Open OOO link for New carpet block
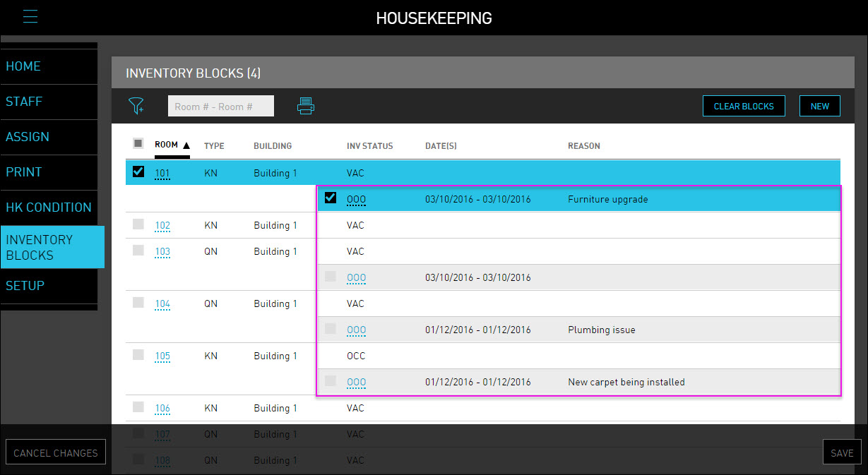 [x=356, y=383]
